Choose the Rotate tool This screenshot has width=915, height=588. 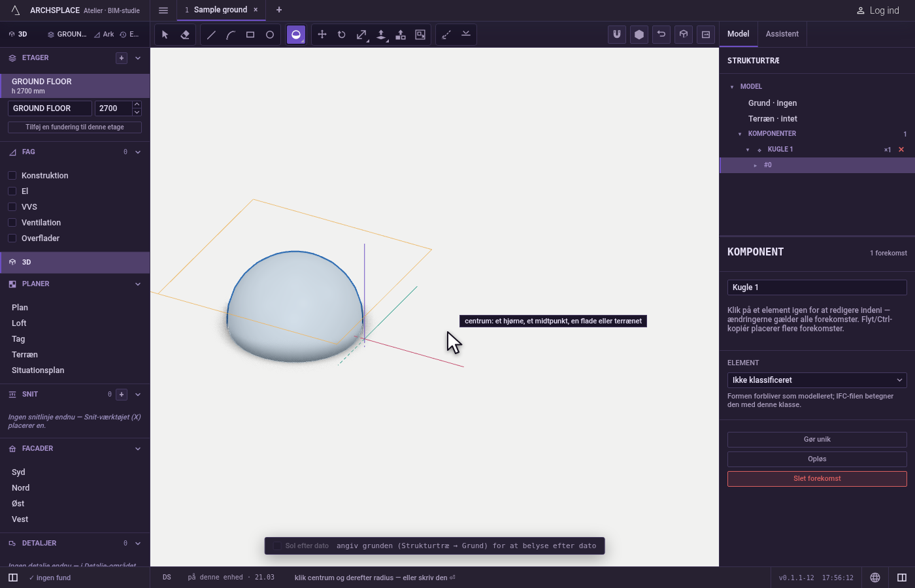342,35
